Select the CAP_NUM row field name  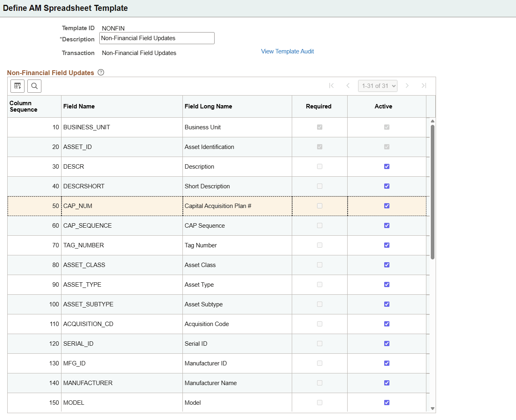[x=78, y=206]
